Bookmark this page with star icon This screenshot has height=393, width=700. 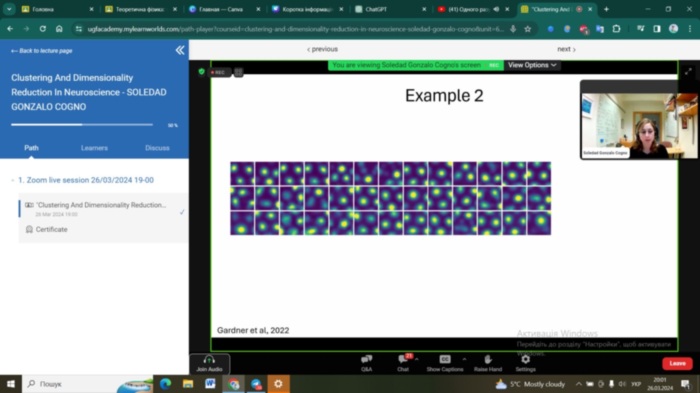click(528, 29)
